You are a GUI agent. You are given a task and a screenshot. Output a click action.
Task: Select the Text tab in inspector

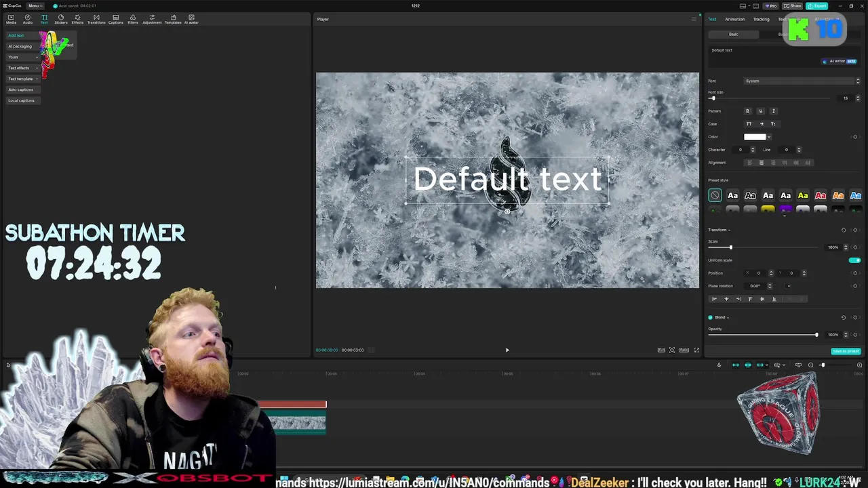coord(712,19)
